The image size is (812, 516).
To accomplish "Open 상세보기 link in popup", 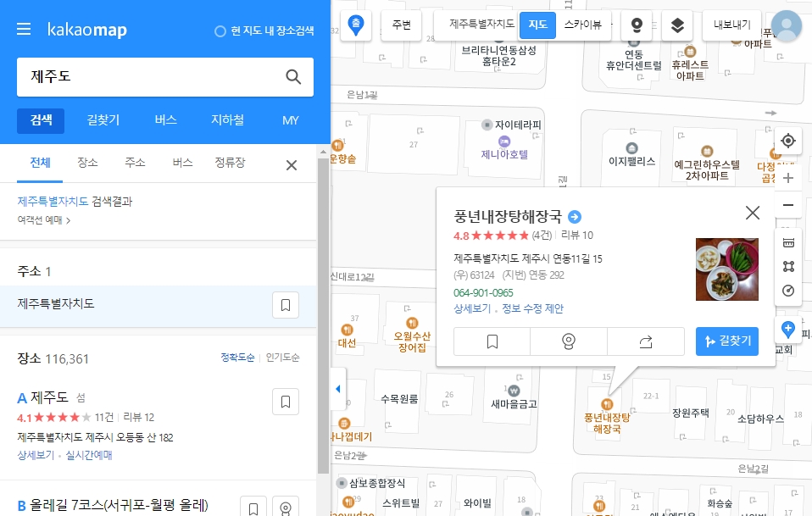I will pyautogui.click(x=472, y=308).
